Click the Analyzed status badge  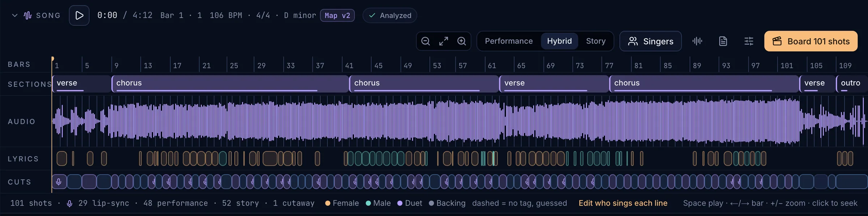(390, 16)
